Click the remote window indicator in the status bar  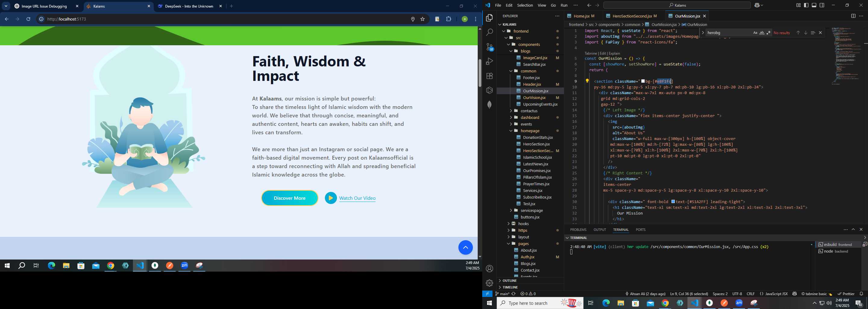tap(487, 294)
